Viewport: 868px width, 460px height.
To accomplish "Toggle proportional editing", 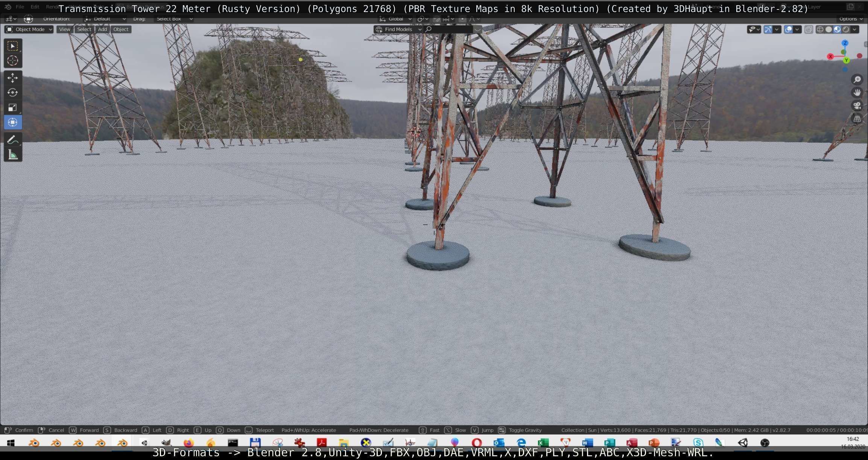I will tap(462, 19).
